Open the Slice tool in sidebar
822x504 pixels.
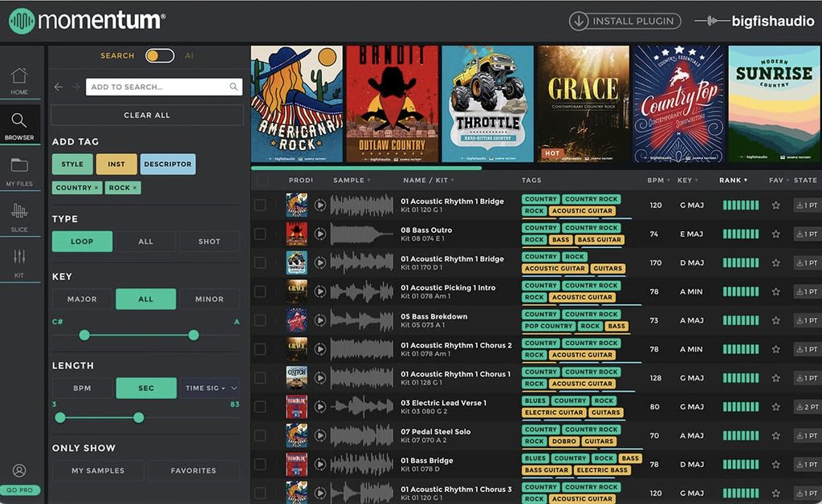point(19,217)
